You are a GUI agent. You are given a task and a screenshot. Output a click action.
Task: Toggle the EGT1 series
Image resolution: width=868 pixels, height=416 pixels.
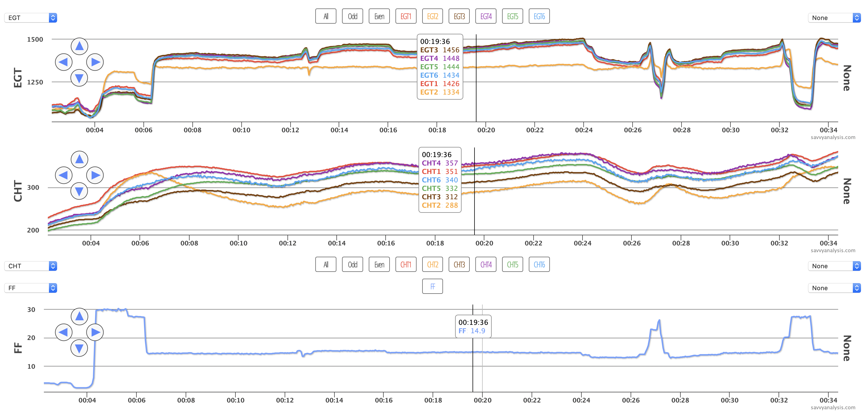tap(406, 16)
